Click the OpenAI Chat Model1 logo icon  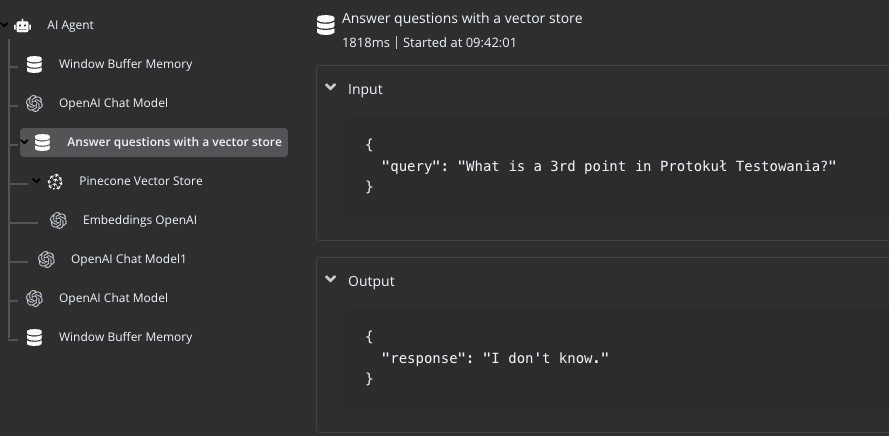tap(46, 259)
